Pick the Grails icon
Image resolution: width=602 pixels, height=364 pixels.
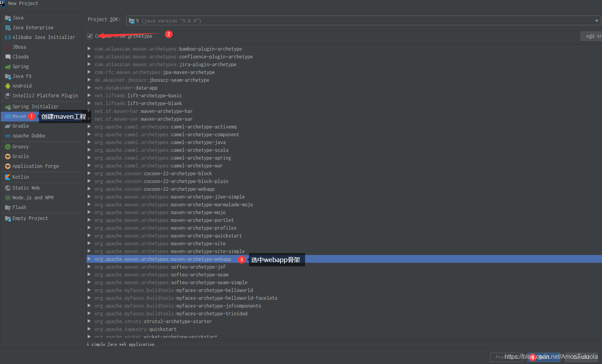(x=8, y=157)
